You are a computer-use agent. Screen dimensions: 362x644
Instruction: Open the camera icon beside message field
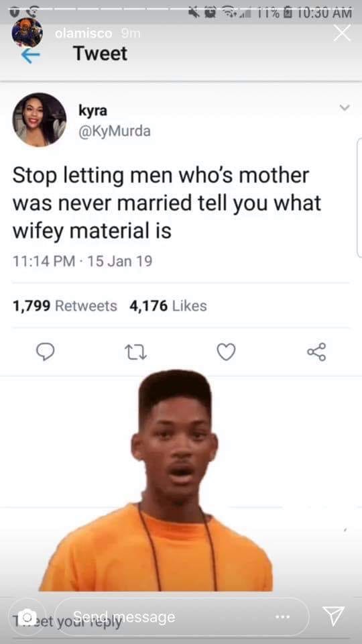click(x=27, y=616)
